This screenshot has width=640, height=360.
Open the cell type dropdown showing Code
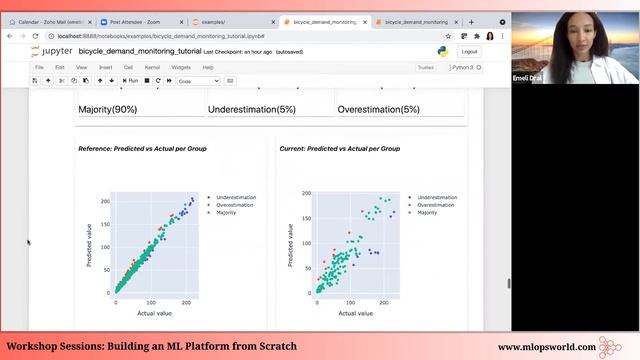pos(199,81)
